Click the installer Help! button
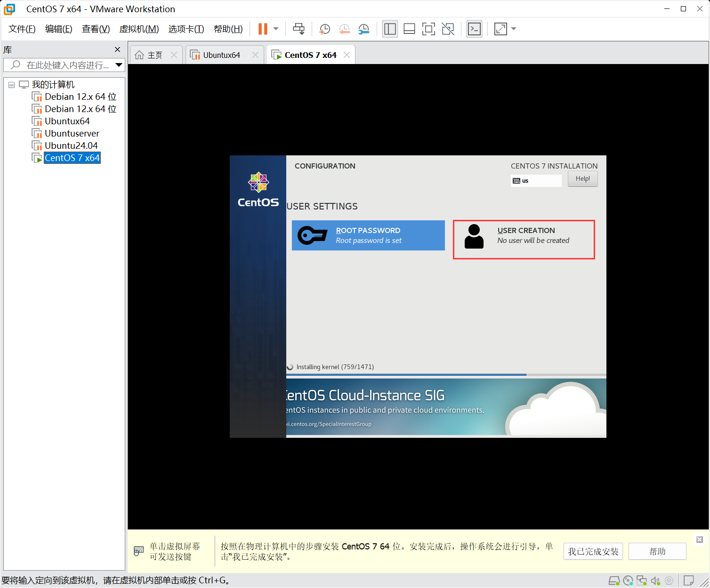Screen dimensions: 710x588 [x=583, y=179]
